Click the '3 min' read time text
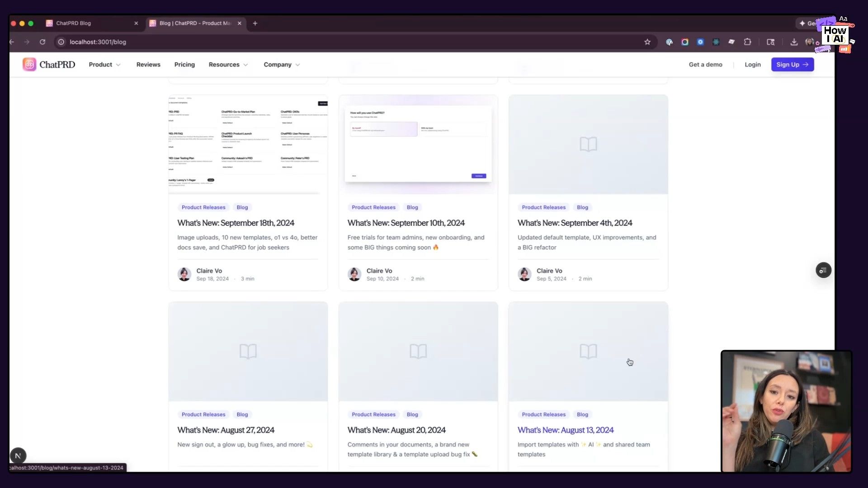 coord(247,279)
